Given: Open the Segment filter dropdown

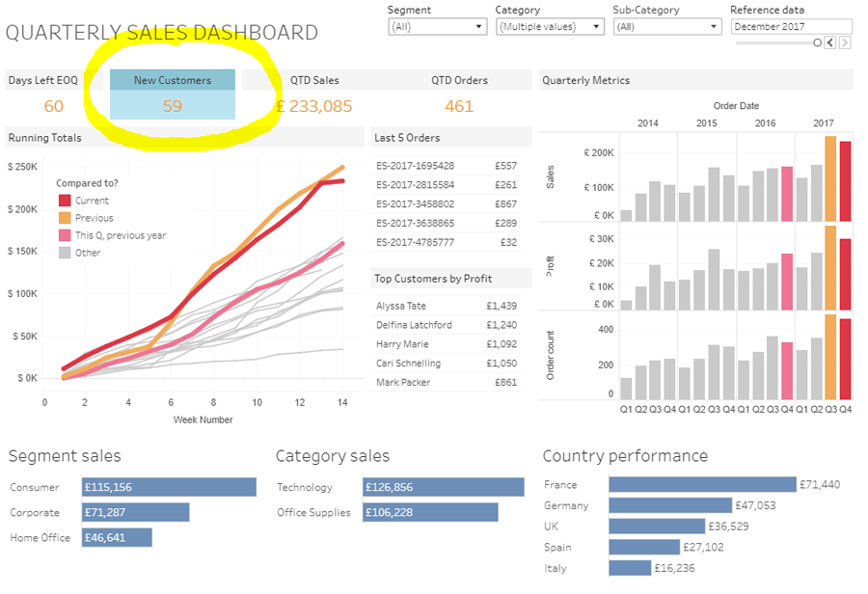Looking at the screenshot, I should pos(437,27).
